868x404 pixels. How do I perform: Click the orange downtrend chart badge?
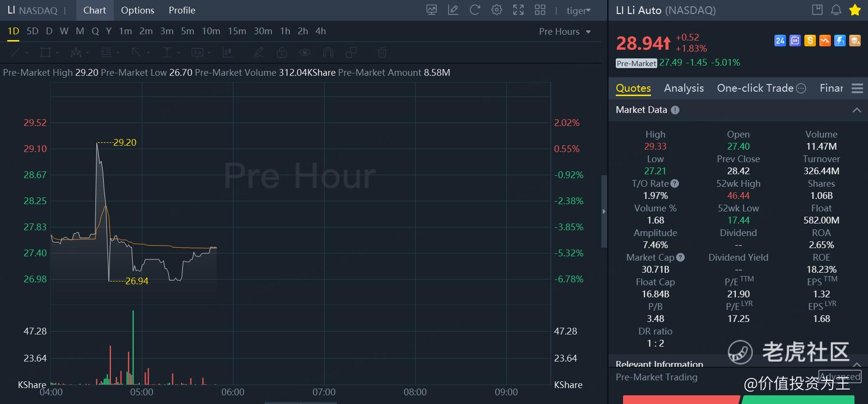825,41
